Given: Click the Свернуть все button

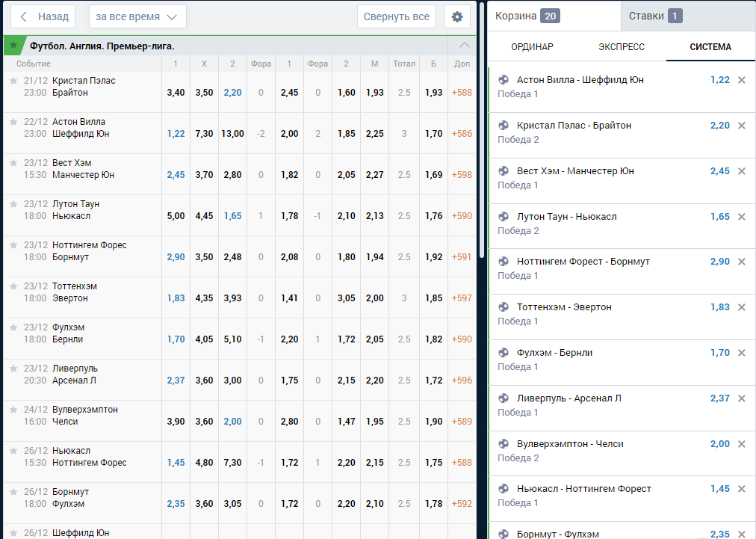Looking at the screenshot, I should point(397,16).
